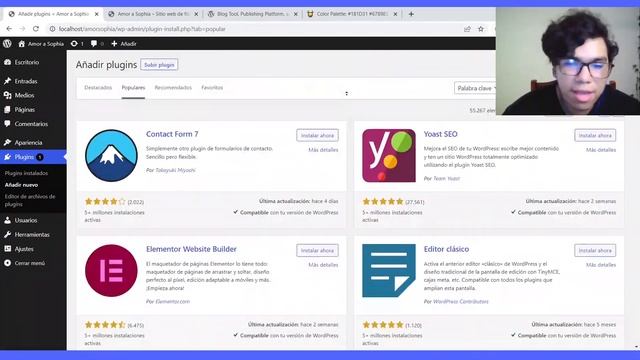Close the Color Palette browser tab
The image size is (640, 360).
(395, 14)
